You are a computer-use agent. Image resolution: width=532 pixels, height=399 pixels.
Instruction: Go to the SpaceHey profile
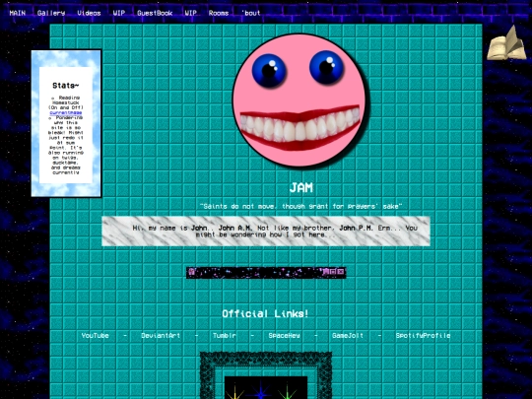285,336
